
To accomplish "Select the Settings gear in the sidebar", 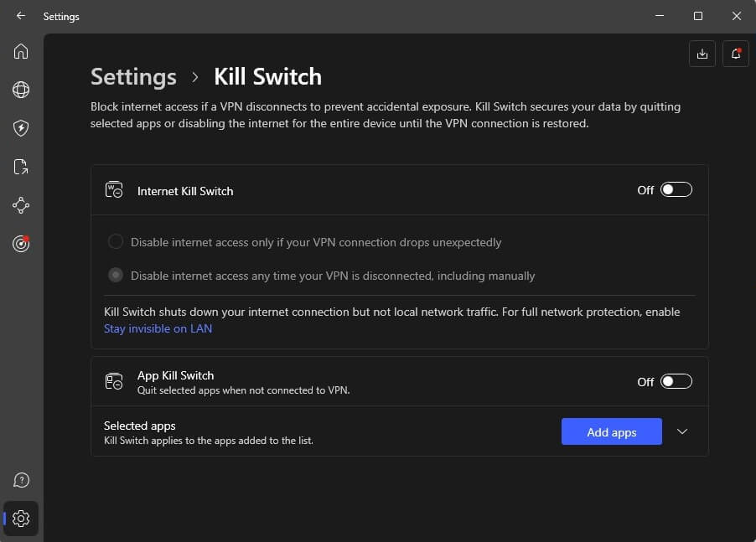I will coord(21,518).
